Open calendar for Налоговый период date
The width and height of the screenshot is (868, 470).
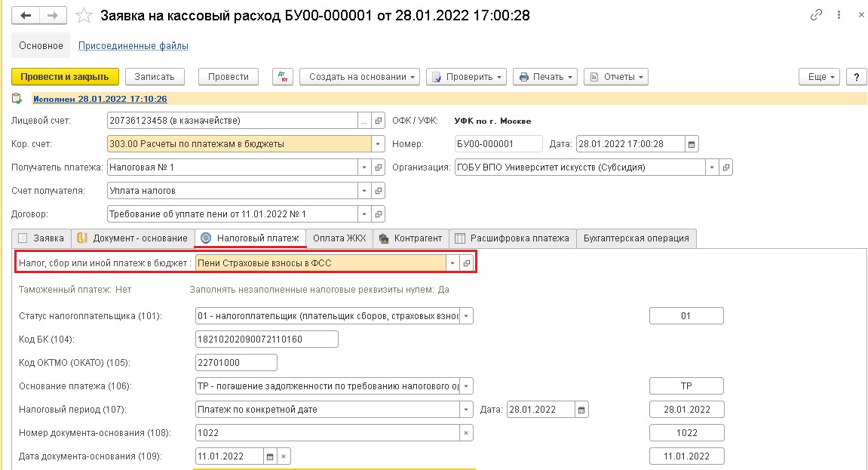[581, 410]
